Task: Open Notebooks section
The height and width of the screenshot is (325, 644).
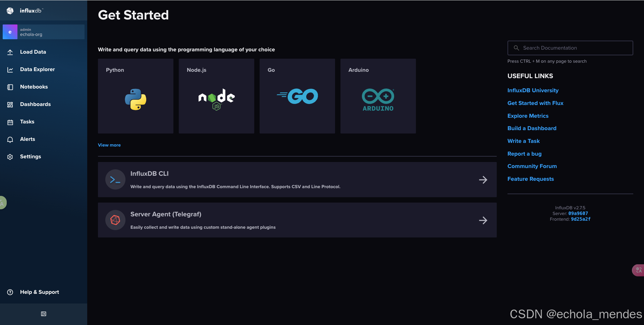Action: click(x=34, y=87)
